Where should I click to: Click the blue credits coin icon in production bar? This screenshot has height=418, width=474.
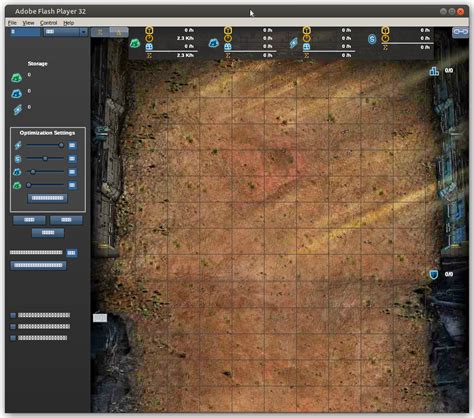pyautogui.click(x=372, y=39)
